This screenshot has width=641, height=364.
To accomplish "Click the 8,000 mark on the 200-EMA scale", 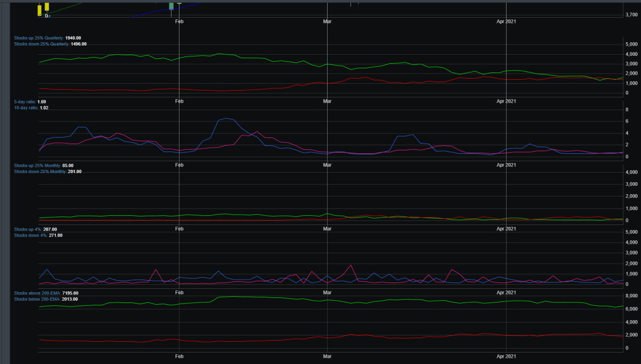I will 631,296.
